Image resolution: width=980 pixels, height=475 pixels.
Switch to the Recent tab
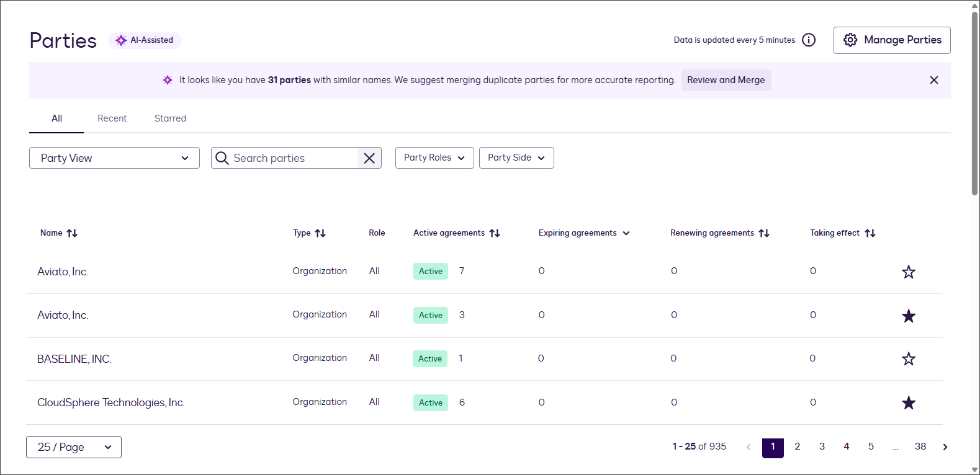click(112, 118)
